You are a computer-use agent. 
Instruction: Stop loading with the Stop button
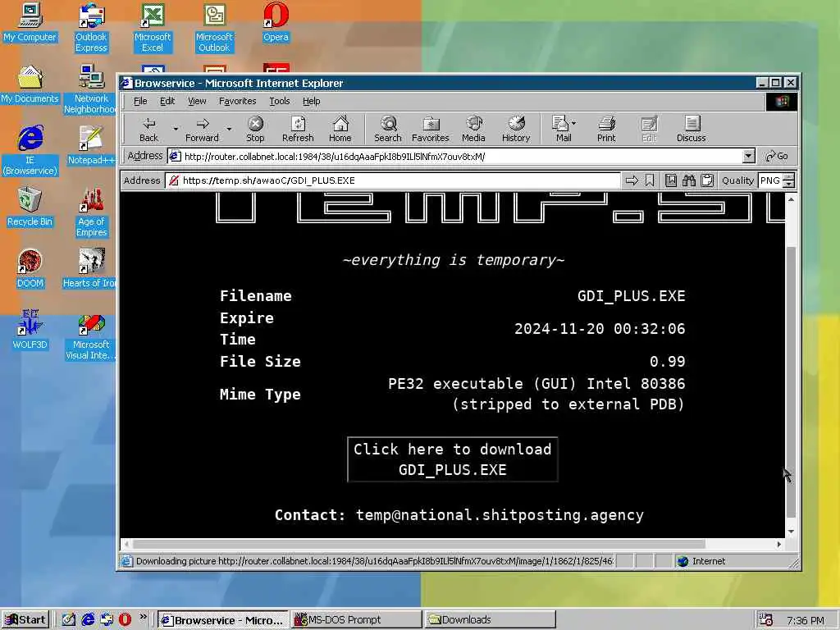pos(255,130)
